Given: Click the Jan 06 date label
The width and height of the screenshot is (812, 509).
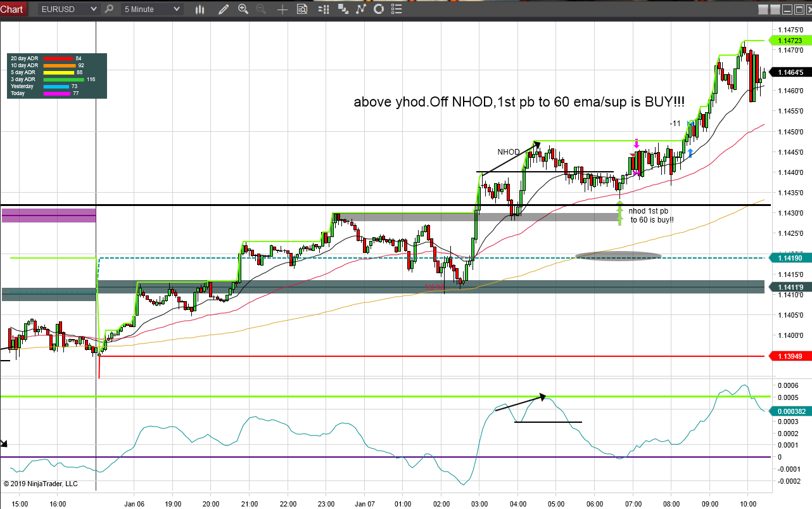Looking at the screenshot, I should point(134,504).
